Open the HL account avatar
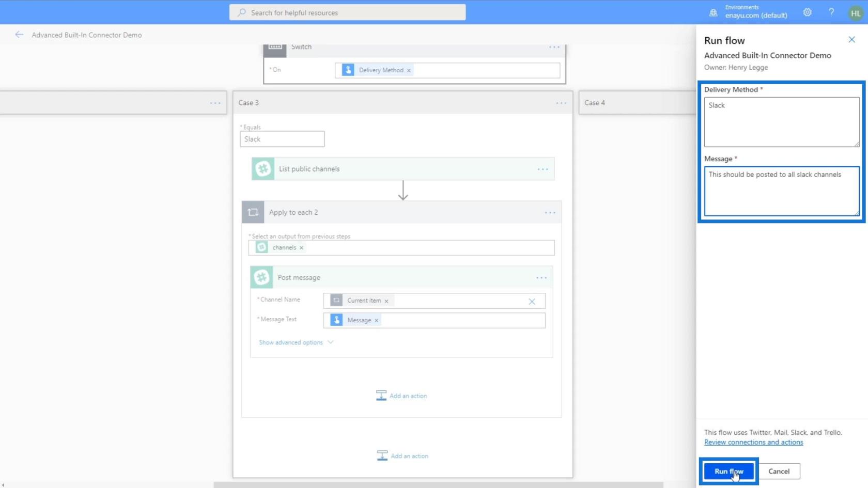Viewport: 868px width, 488px height. 856,13
